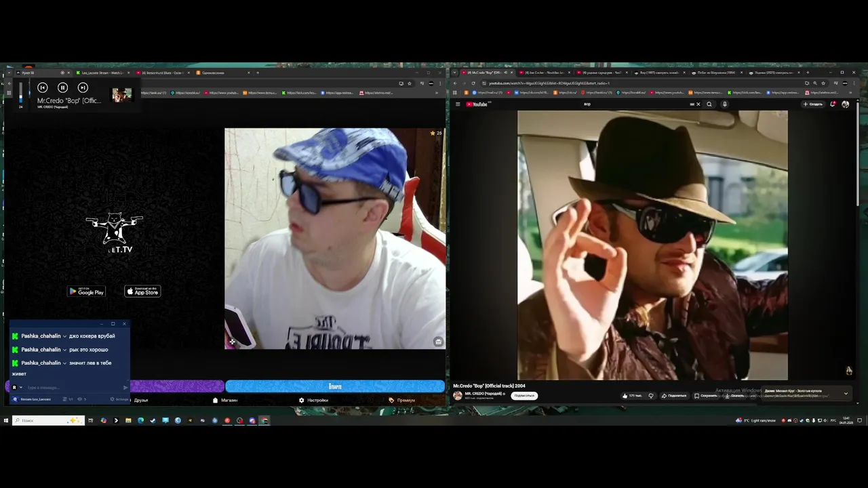Click the YouTube video player
Viewport: 868px width, 488px height.
(652, 245)
